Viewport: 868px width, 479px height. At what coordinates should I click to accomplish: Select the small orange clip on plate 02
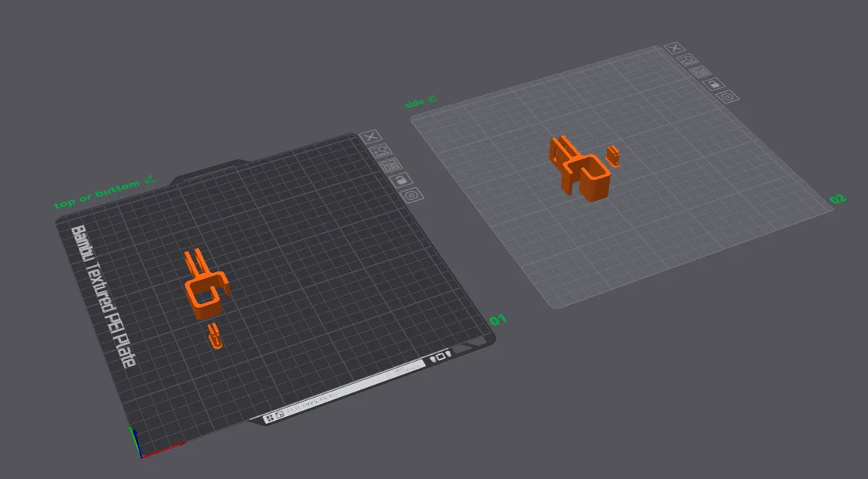tap(613, 156)
